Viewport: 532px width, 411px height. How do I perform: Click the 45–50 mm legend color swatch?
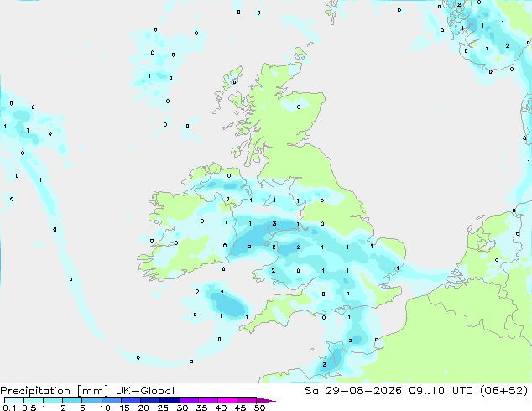[x=247, y=400]
